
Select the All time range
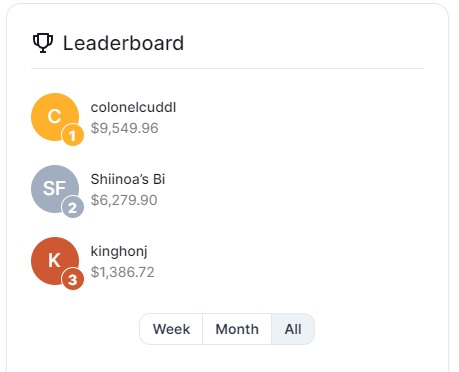coord(293,329)
